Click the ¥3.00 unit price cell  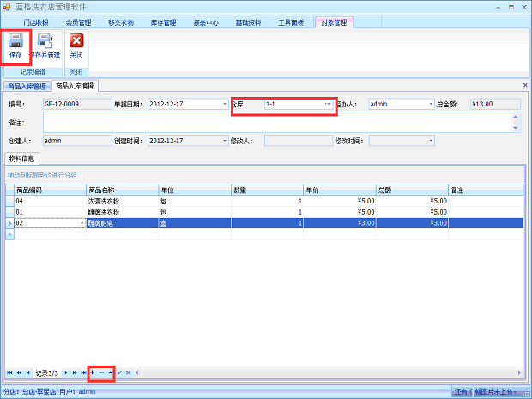tap(340, 223)
